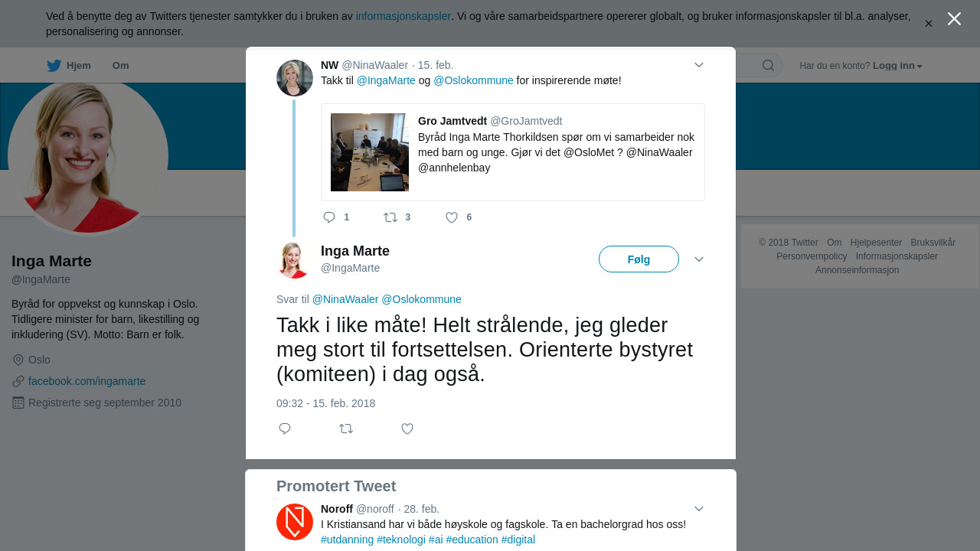Click the search magnifier icon
Image resolution: width=980 pixels, height=551 pixels.
coord(768,66)
